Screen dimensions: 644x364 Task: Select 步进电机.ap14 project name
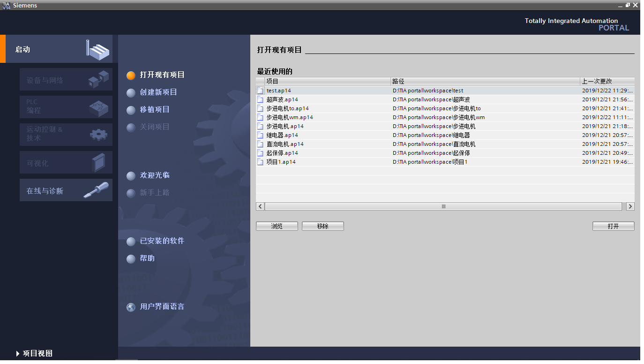click(x=285, y=126)
